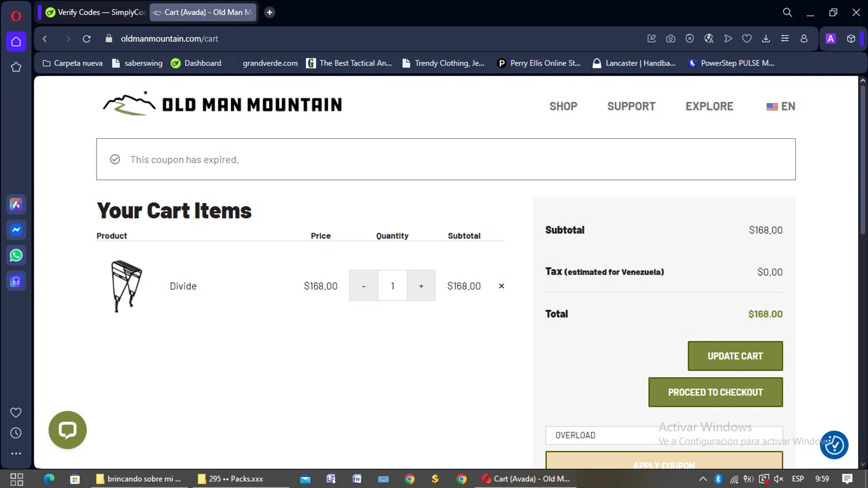Viewport: 868px width, 488px height.
Task: Open the sidebar heart Pinboards icon
Action: (16, 412)
